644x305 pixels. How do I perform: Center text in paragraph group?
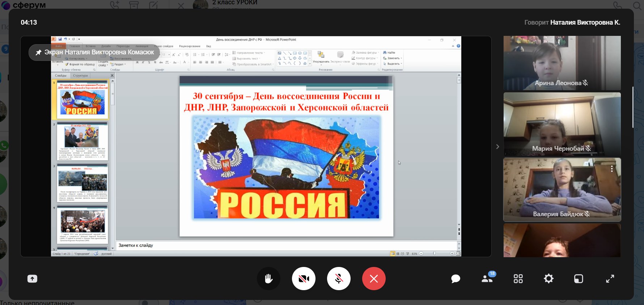coord(200,62)
